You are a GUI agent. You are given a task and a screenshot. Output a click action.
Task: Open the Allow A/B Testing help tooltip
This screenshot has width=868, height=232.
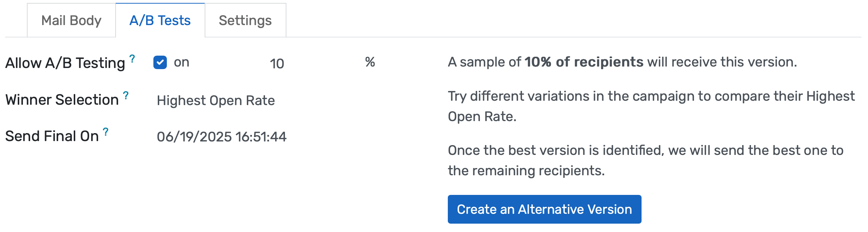click(x=132, y=57)
